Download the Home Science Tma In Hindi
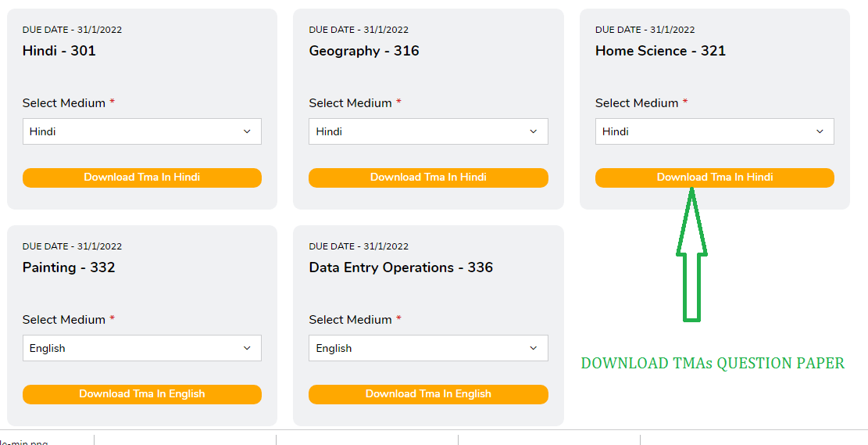The width and height of the screenshot is (868, 445). (x=715, y=178)
